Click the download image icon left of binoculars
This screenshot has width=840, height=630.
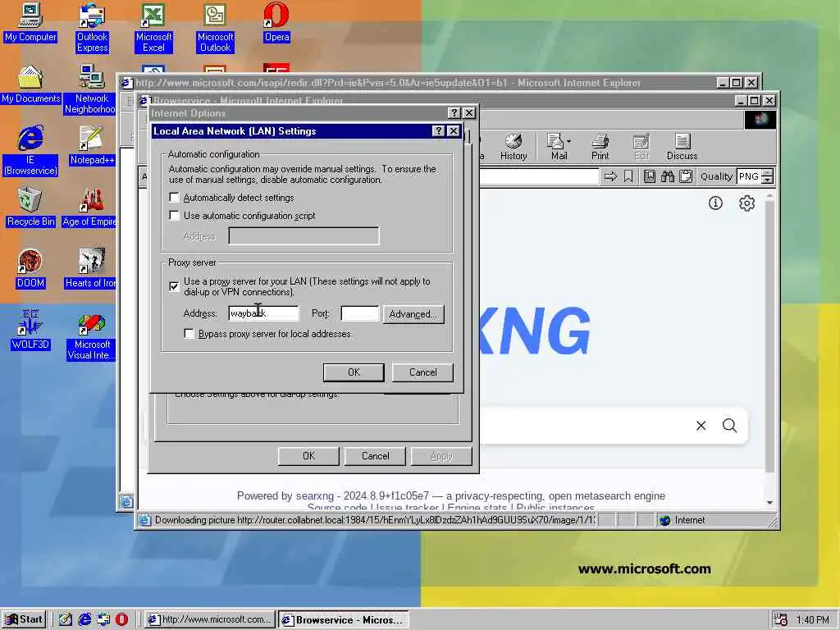pyautogui.click(x=650, y=176)
